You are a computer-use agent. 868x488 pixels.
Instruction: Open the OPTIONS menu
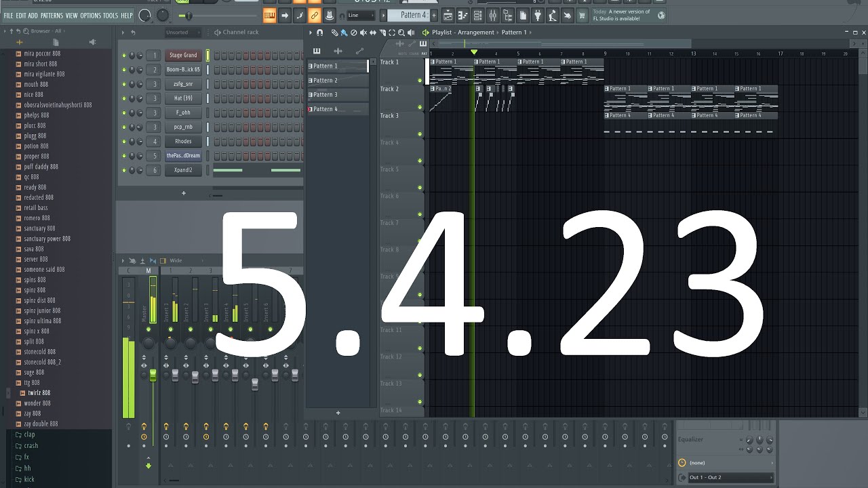(x=90, y=16)
